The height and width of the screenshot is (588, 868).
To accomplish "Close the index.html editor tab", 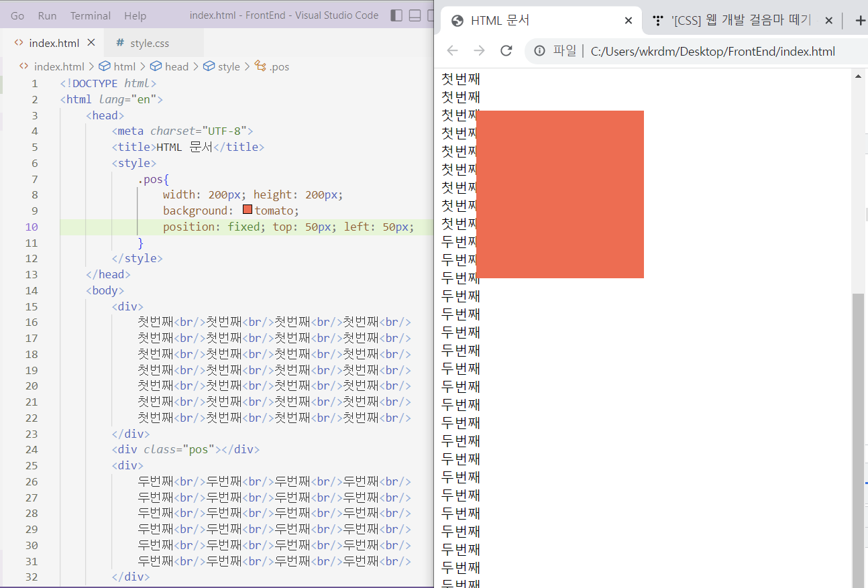I will [91, 43].
